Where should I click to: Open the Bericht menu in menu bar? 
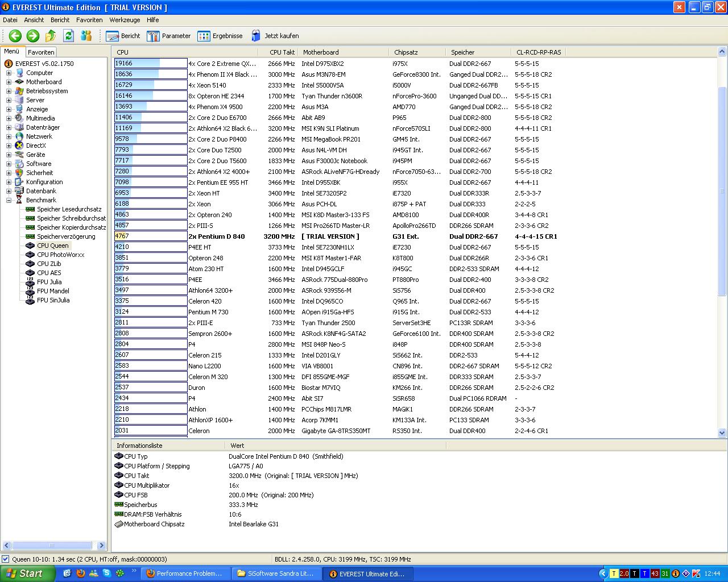(x=60, y=20)
